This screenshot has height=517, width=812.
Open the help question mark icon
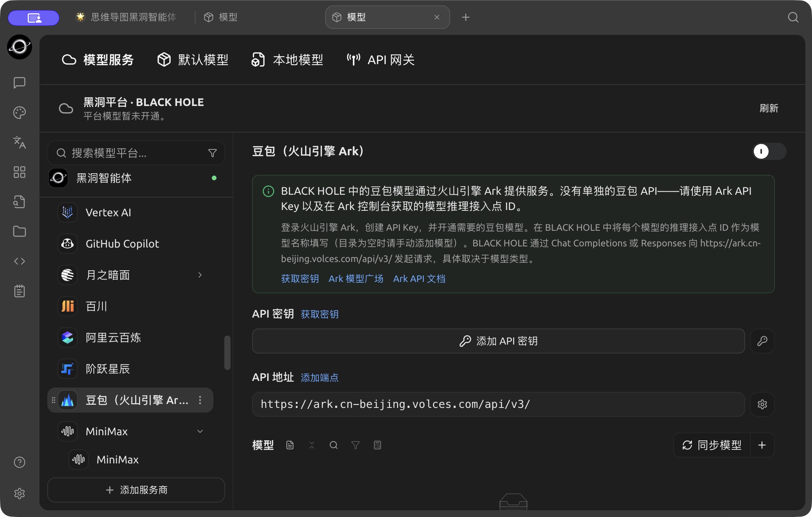(x=20, y=462)
